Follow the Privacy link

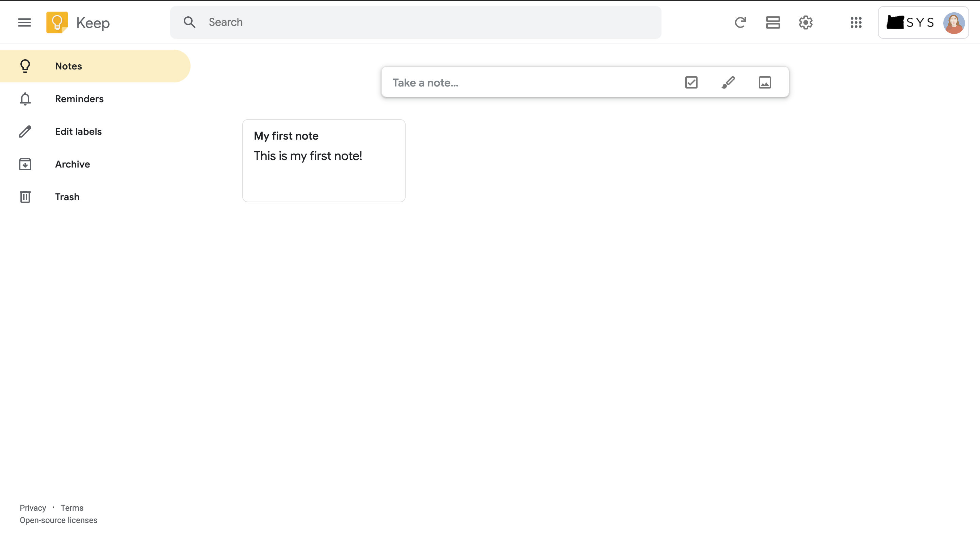click(x=33, y=508)
